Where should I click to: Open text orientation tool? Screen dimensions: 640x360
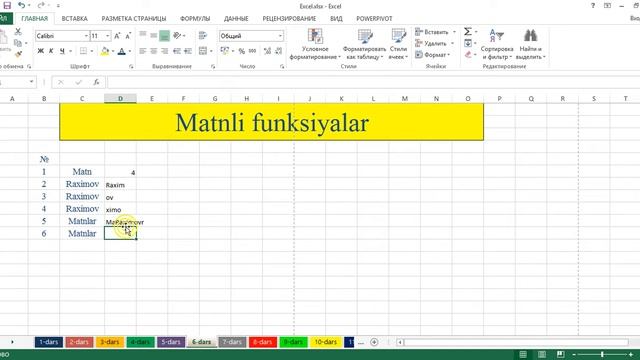[178, 36]
